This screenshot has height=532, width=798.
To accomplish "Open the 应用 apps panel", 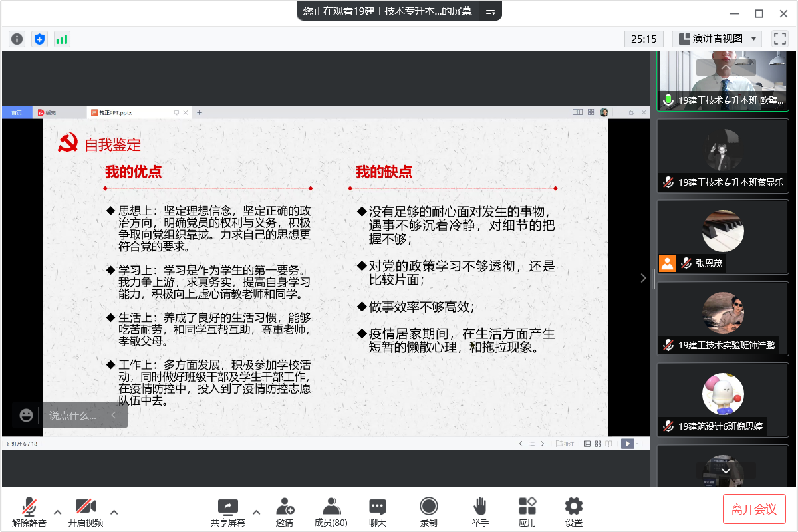I will 527,511.
